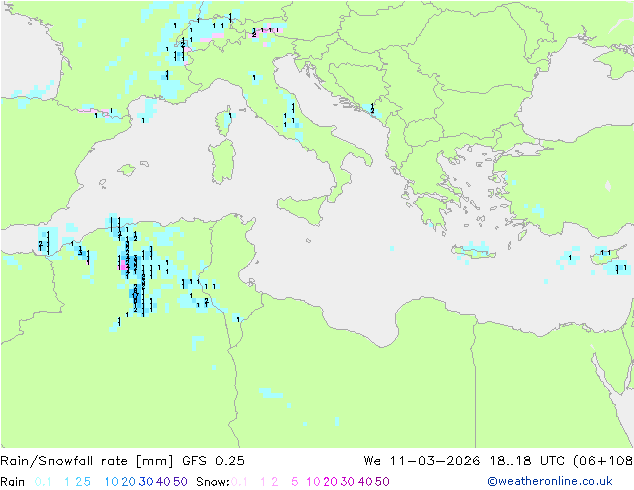Select the Snow legend value 20
This screenshot has width=634, height=490.
click(x=330, y=482)
